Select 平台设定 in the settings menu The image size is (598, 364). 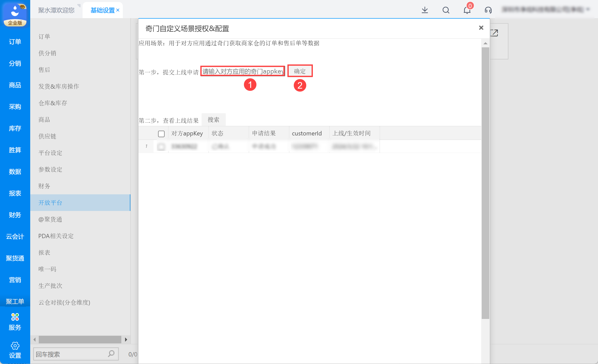click(x=50, y=153)
